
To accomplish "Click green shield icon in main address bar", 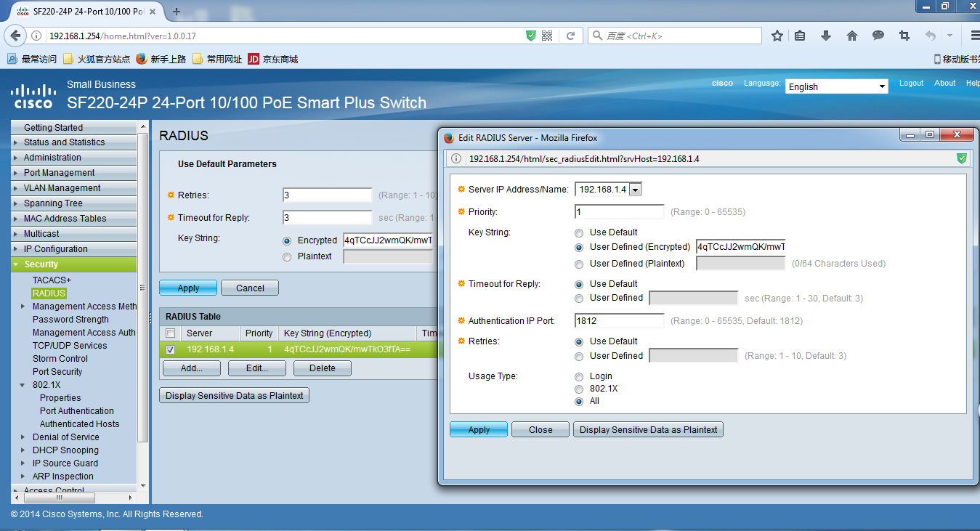I will (x=531, y=36).
